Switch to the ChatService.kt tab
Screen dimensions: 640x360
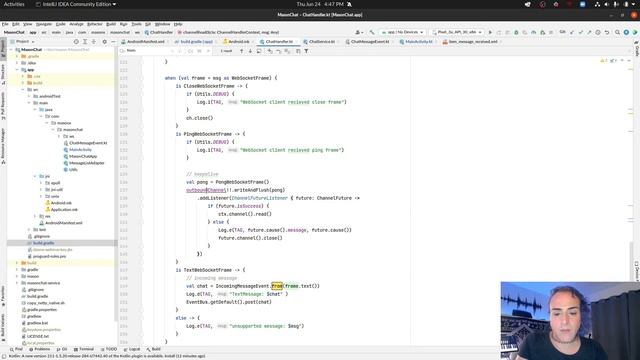pyautogui.click(x=322, y=42)
